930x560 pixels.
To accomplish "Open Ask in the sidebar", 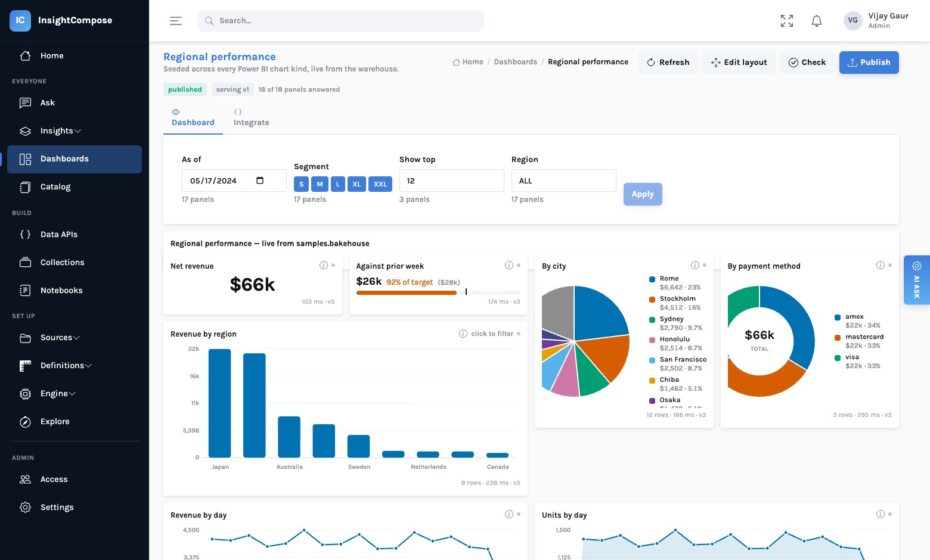I will [75, 102].
